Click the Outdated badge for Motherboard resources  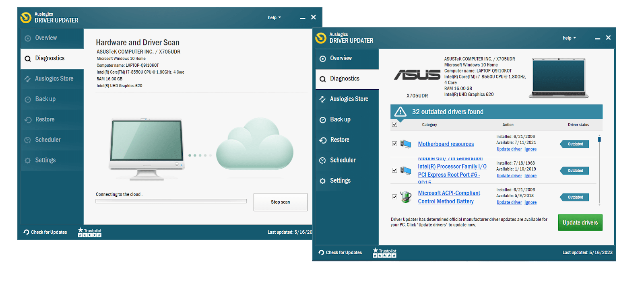[574, 144]
